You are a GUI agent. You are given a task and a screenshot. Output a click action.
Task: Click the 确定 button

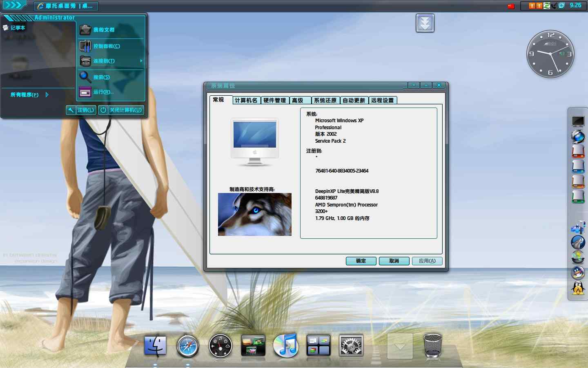[361, 261]
